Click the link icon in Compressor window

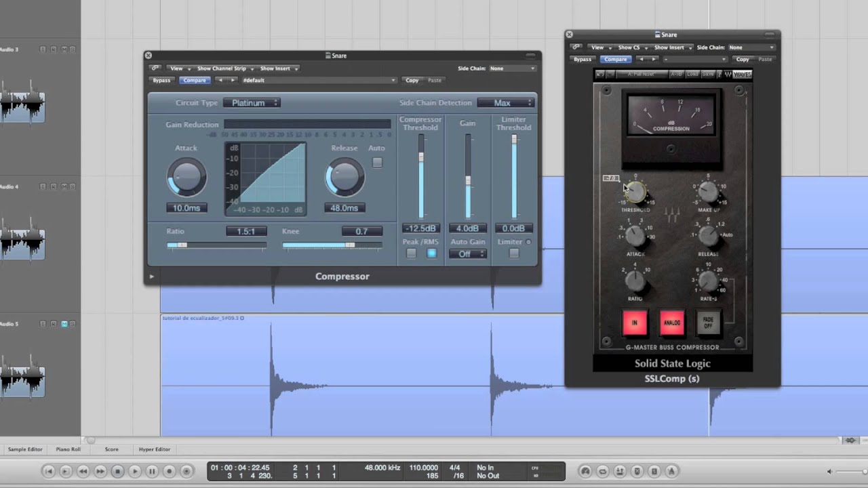(155, 68)
